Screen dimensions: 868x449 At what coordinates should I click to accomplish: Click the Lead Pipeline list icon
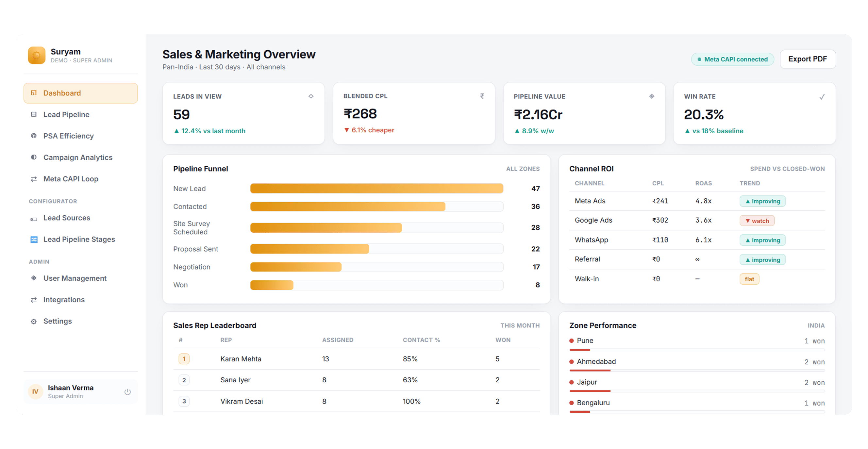point(34,114)
